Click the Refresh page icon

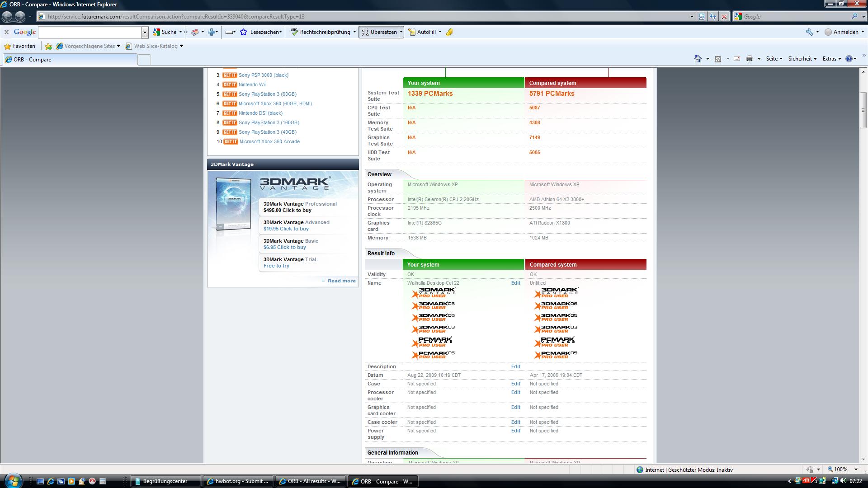[x=713, y=17]
